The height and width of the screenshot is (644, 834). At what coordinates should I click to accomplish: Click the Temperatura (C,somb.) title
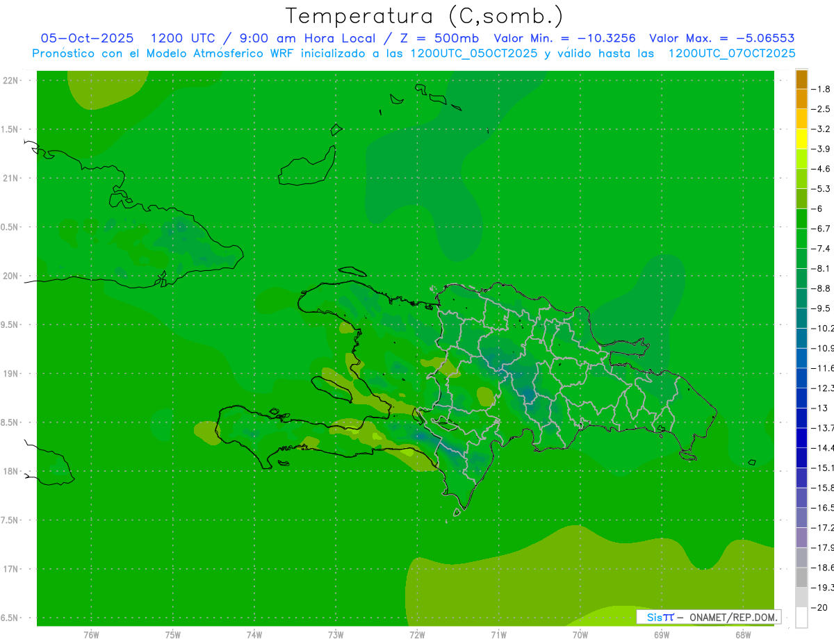coord(425,16)
